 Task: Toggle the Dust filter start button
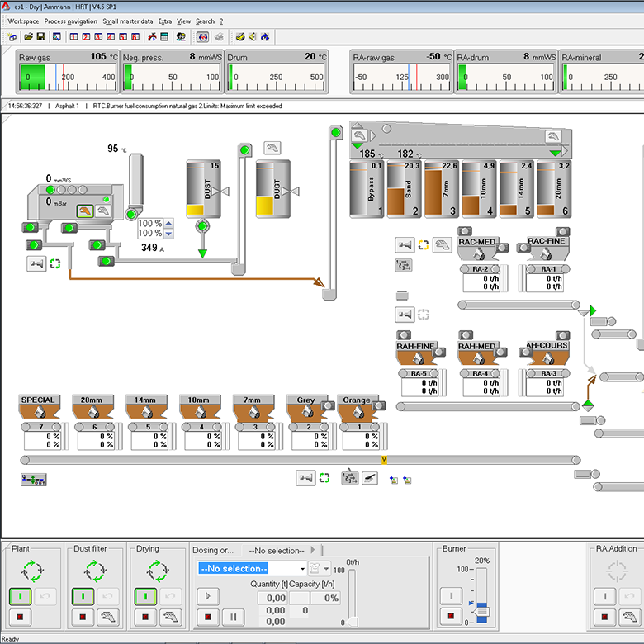click(x=82, y=596)
